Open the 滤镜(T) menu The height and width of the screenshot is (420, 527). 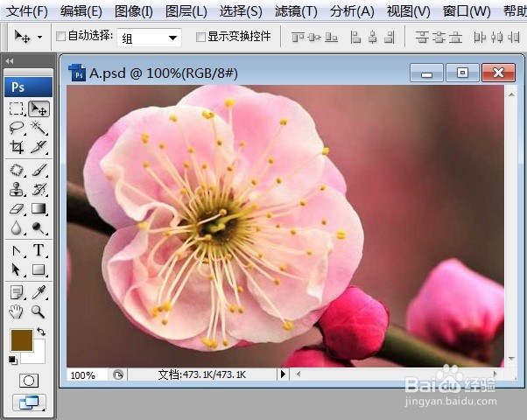point(296,11)
